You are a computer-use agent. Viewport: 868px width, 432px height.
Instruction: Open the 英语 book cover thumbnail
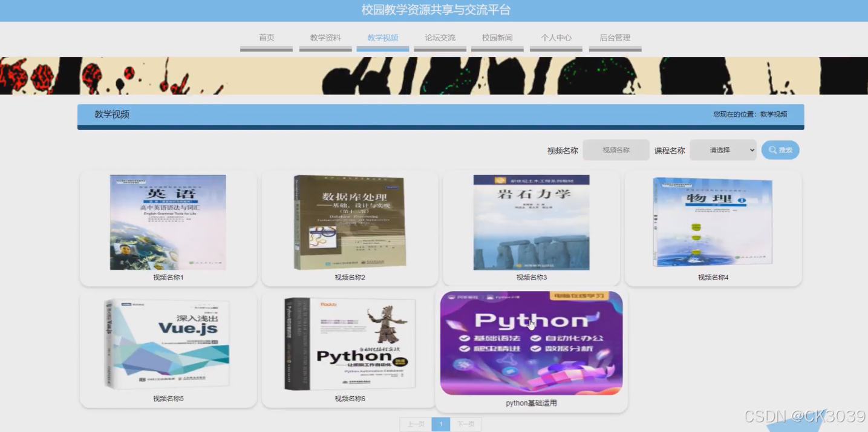(168, 222)
